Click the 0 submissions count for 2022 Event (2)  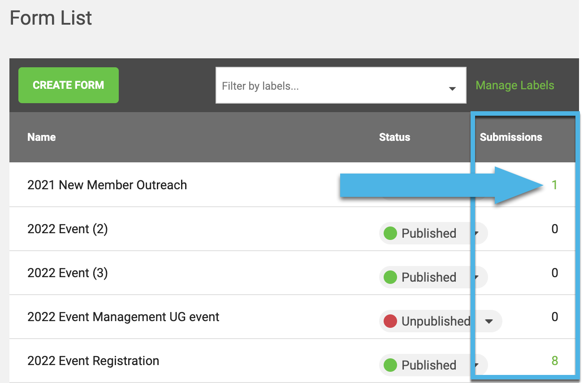(554, 229)
